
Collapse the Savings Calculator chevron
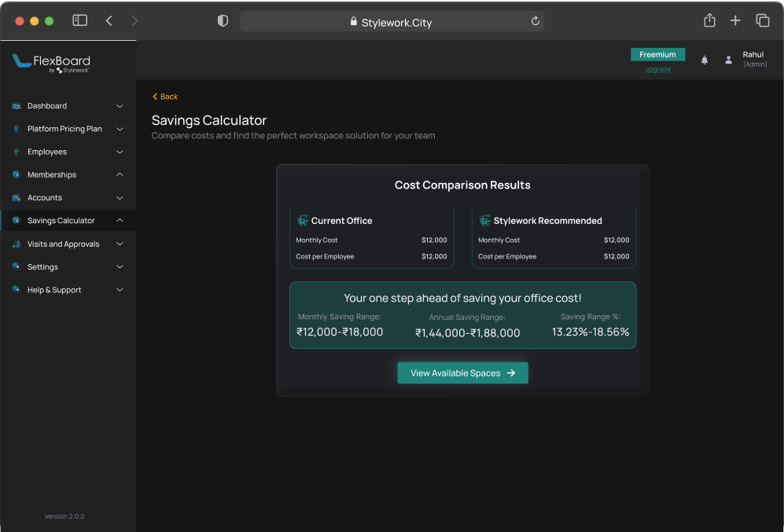120,220
